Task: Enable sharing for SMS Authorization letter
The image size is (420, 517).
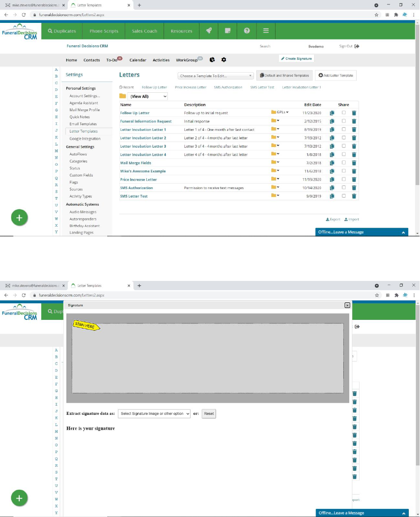Action: pos(344,187)
